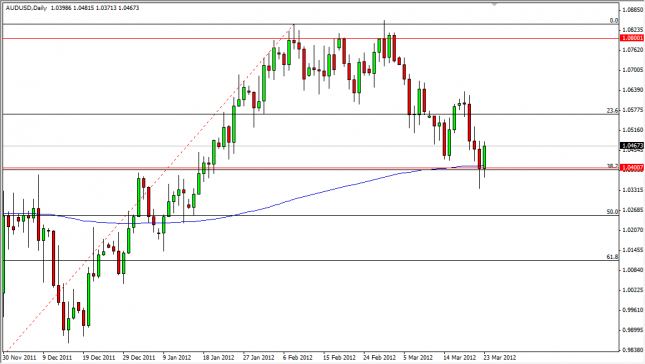Click the 1.00840 price axis label

pos(633,270)
